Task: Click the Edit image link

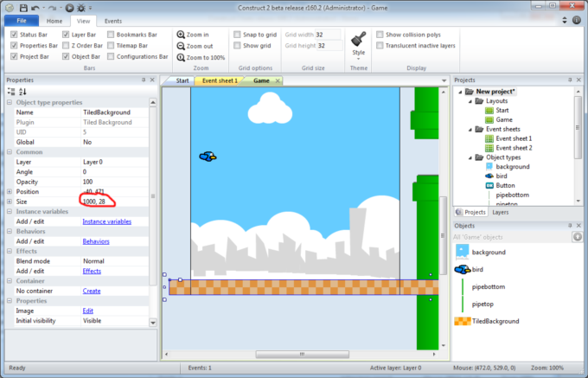Action: coord(87,311)
